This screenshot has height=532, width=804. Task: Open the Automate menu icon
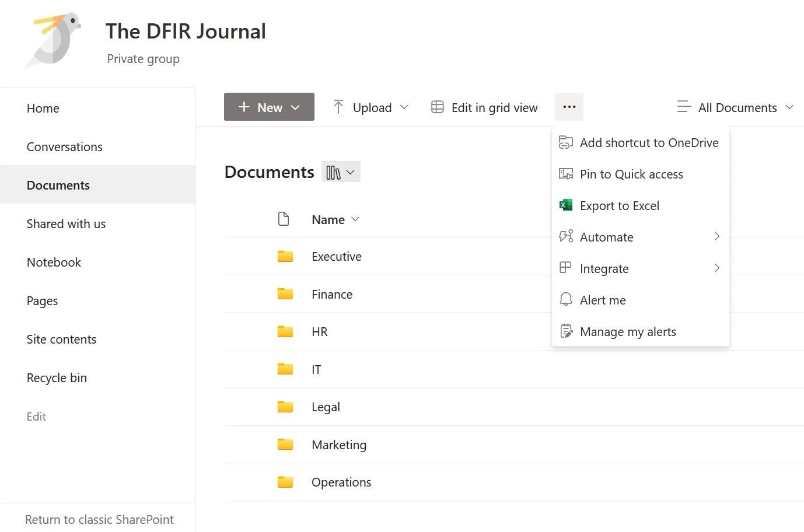pos(565,236)
